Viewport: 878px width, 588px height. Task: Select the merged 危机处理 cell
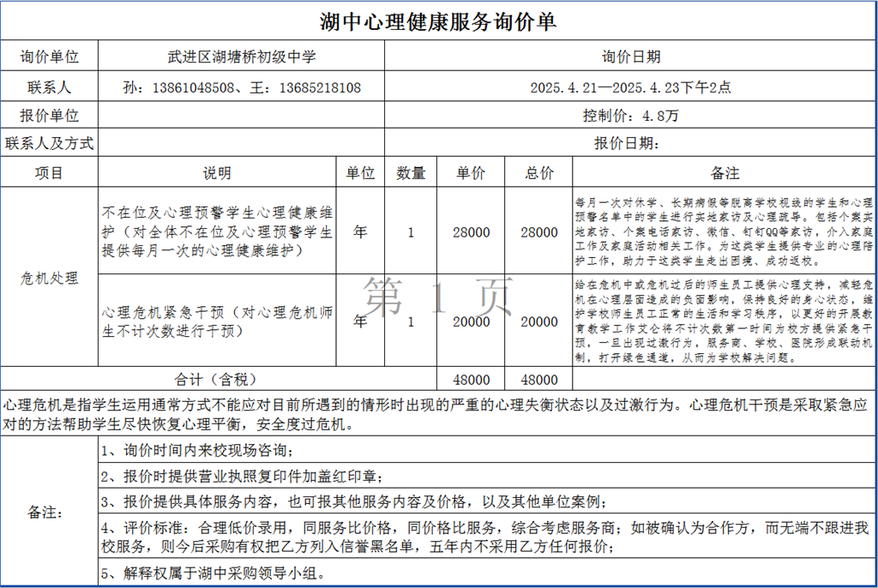[x=49, y=277]
